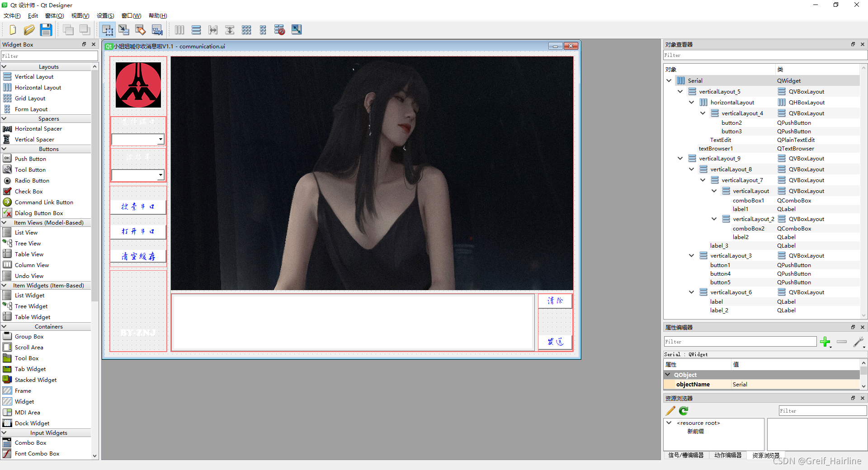Viewport: 868px width, 470px height.
Task: Collapse the horizontalLayout tree node
Action: [692, 102]
